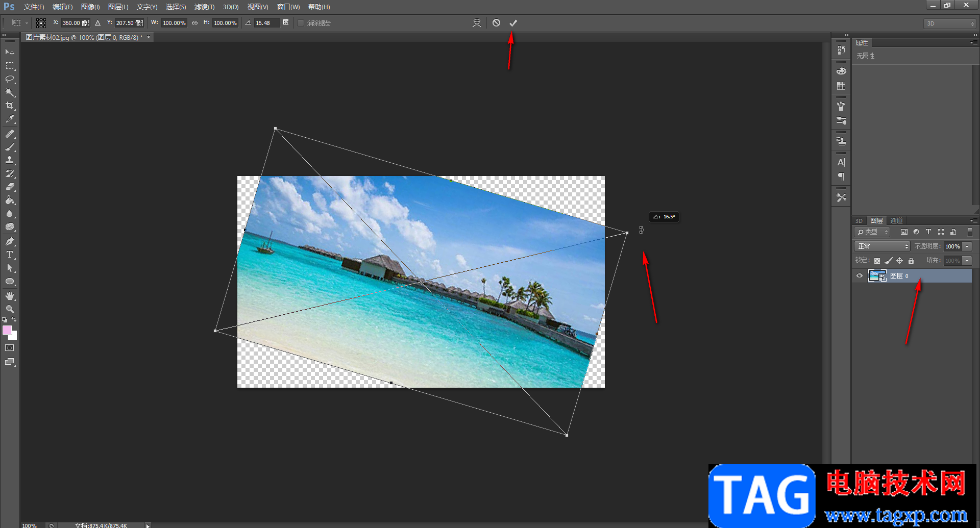Hide 图层 0 using the eye icon
The image size is (980, 528).
pos(860,276)
